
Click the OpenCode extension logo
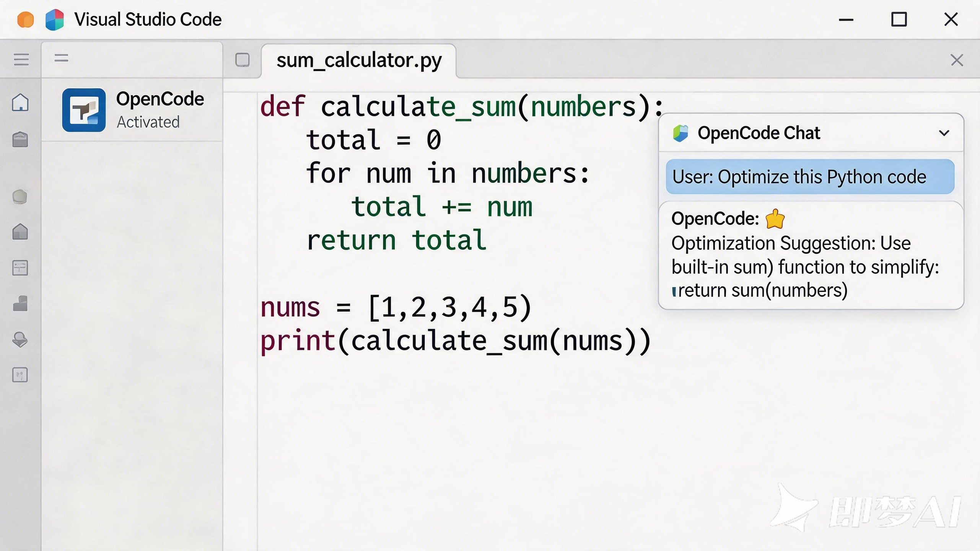(x=84, y=110)
